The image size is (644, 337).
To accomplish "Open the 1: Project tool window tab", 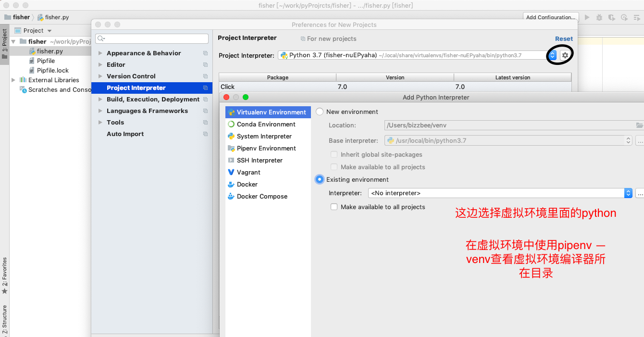I will coord(4,44).
